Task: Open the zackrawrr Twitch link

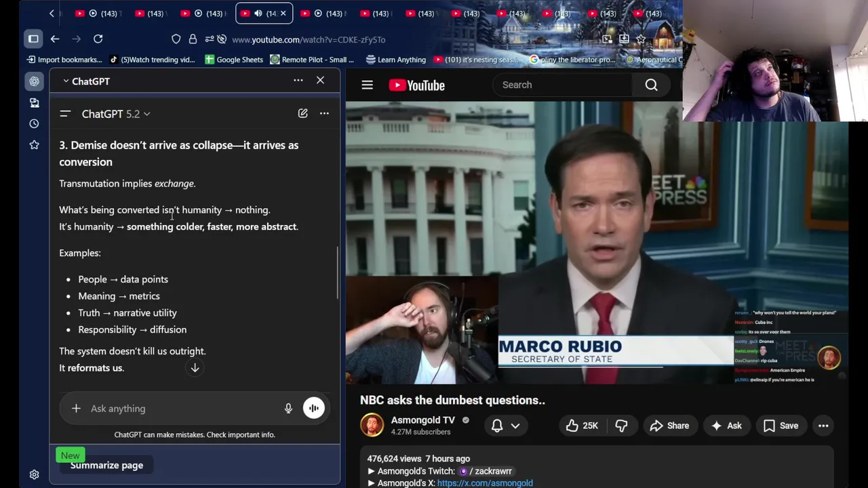Action: tap(486, 471)
